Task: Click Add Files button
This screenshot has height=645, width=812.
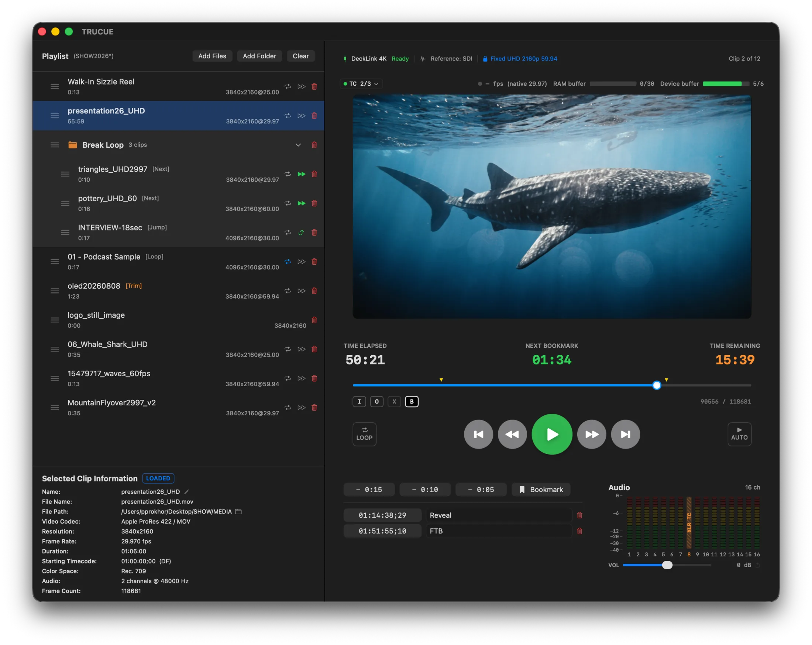Action: pyautogui.click(x=212, y=56)
